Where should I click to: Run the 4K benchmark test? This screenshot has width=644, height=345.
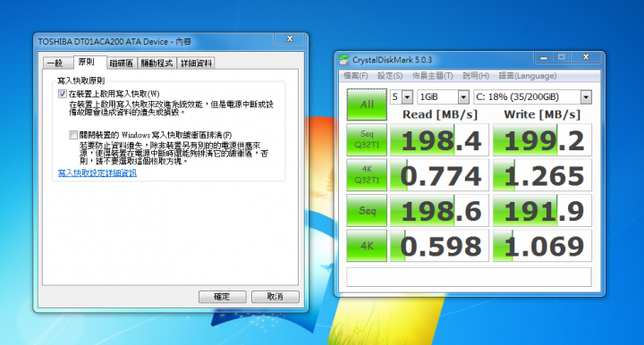[x=367, y=245]
